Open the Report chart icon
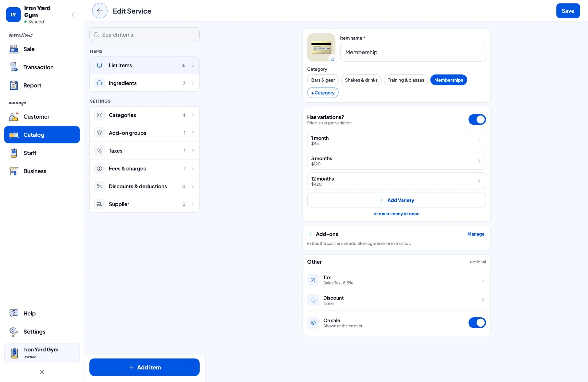This screenshot has width=588, height=382. coord(13,85)
